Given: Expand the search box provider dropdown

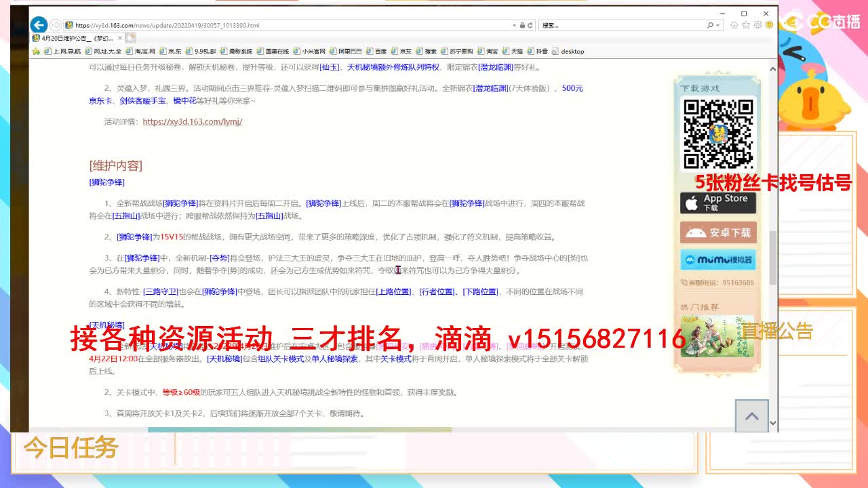Looking at the screenshot, I should 718,25.
